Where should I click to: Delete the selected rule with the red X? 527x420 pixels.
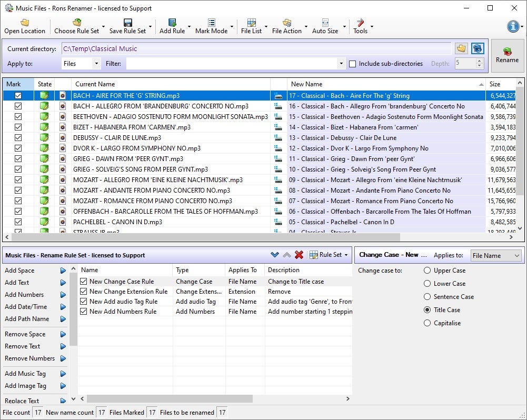299,254
